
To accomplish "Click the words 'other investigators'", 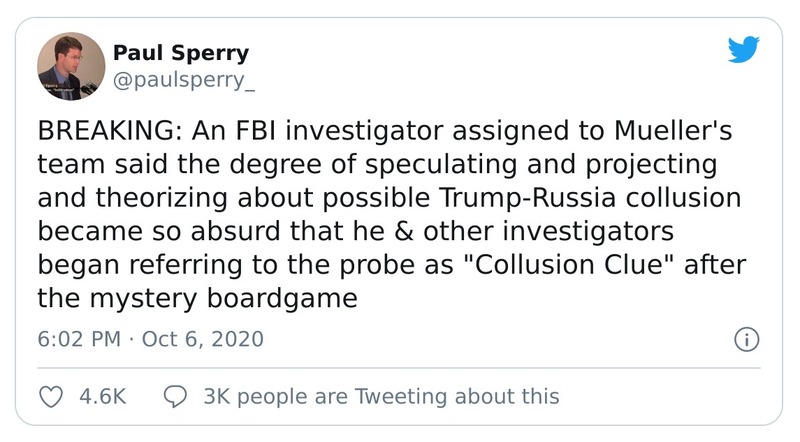I will point(558,232).
